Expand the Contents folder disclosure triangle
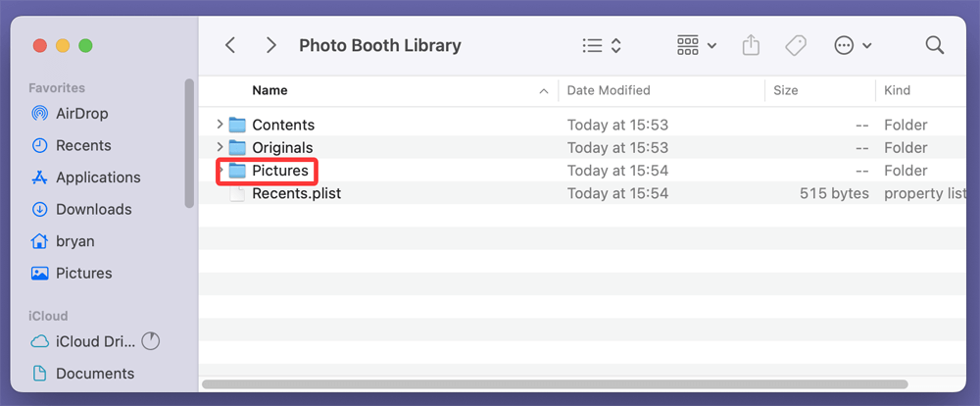 (x=220, y=125)
